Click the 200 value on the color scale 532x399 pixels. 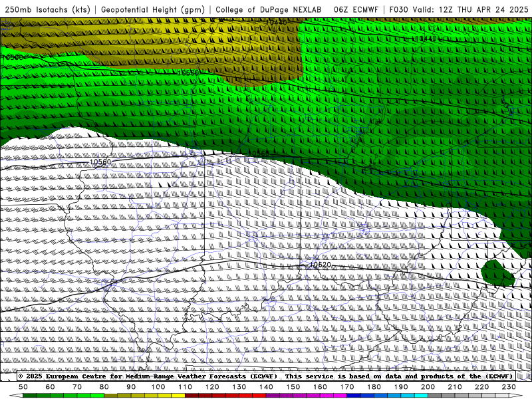coord(428,387)
